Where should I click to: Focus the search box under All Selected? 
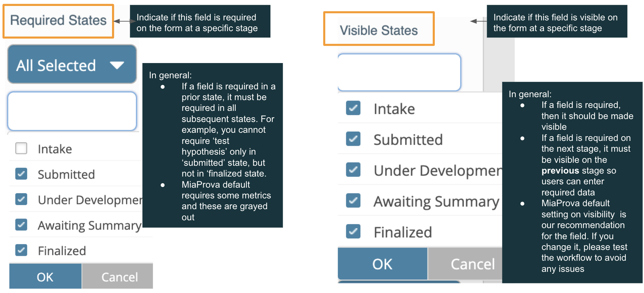click(72, 111)
